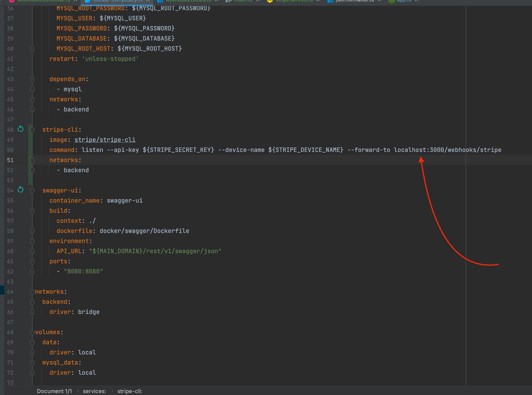The width and height of the screenshot is (532, 395).
Task: Fold the build section under swagger-ui
Action: point(32,211)
